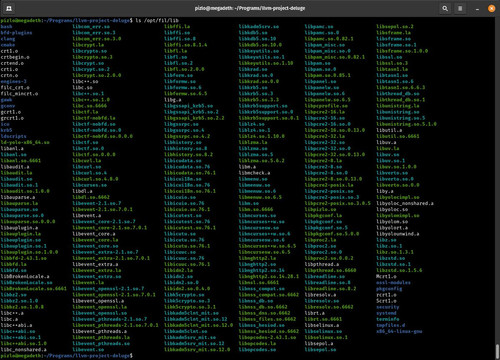Select the file name libkeyutils.so.1.10
Viewport: 500px width, 360px height.
266,63
